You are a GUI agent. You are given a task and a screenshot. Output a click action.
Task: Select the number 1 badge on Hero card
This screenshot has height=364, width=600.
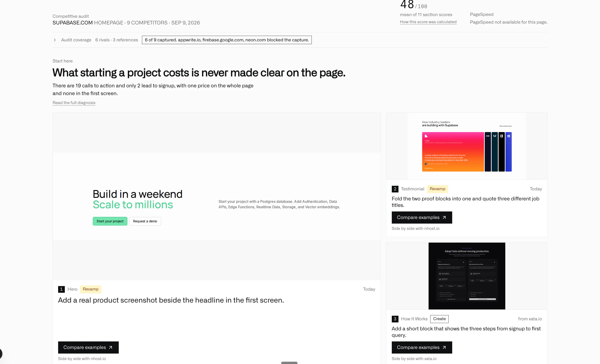[61, 289]
